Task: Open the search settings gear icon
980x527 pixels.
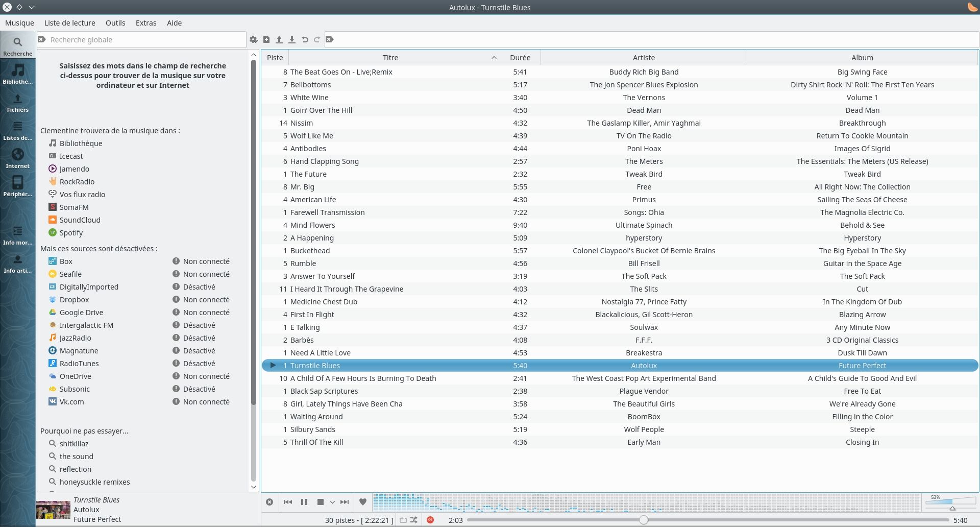Action: [253, 39]
